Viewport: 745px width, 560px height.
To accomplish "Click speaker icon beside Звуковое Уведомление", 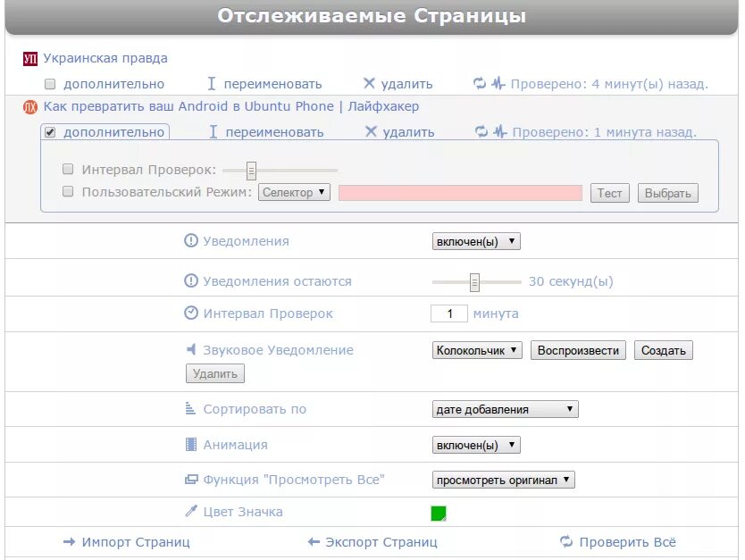I will pos(190,349).
